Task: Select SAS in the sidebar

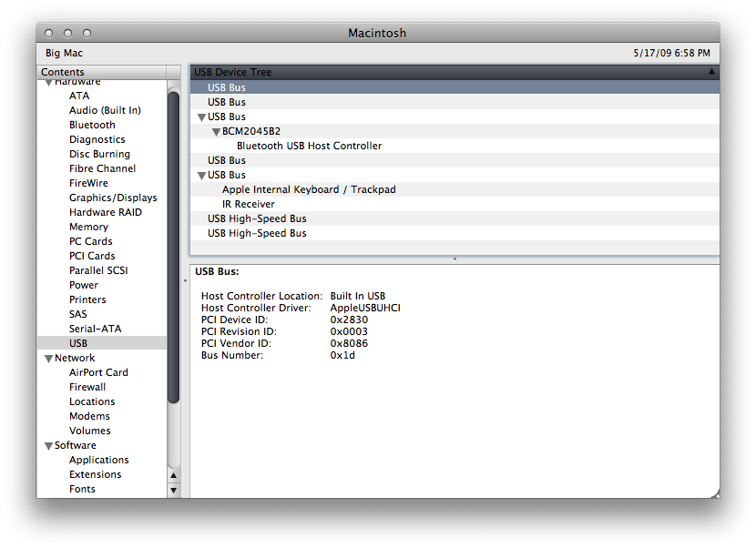Action: click(77, 314)
